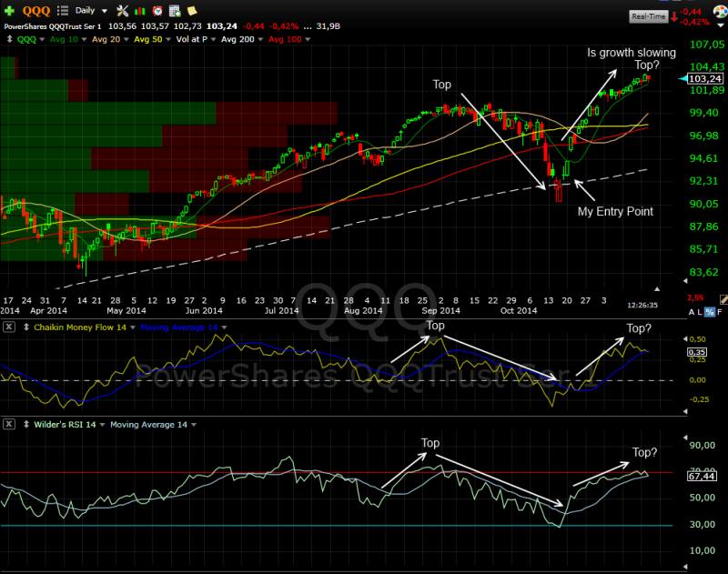The width and height of the screenshot is (728, 574).
Task: Click the Sep 2014 date axis label
Action: point(440,310)
